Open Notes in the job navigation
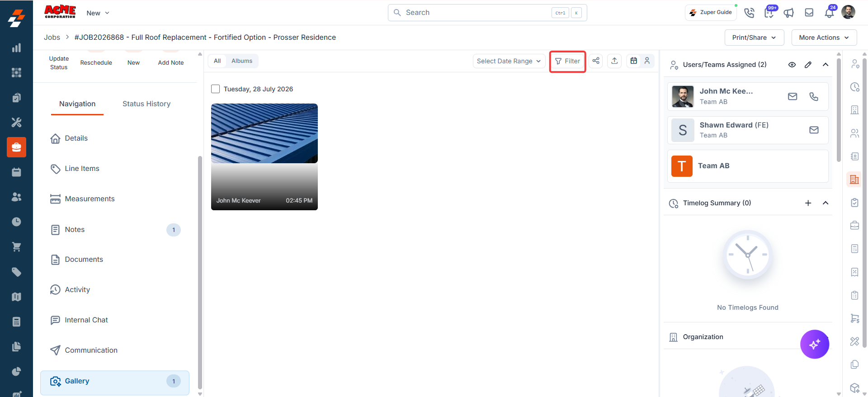 point(115,230)
